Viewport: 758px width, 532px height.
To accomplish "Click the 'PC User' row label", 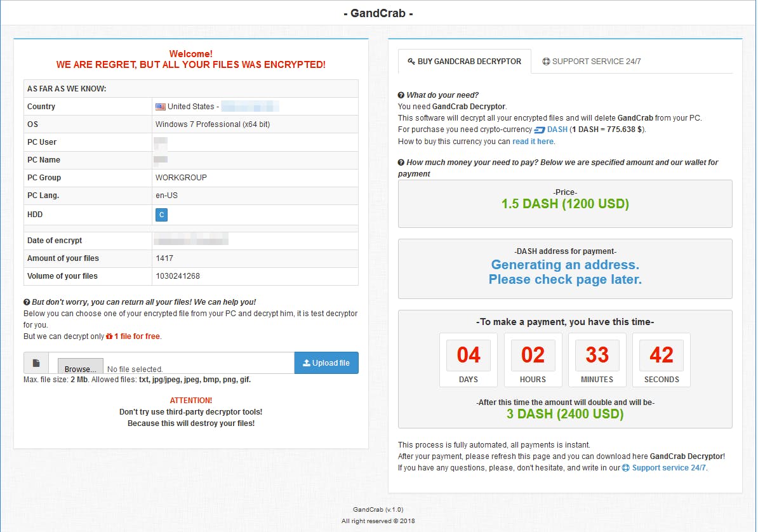I will pos(42,142).
